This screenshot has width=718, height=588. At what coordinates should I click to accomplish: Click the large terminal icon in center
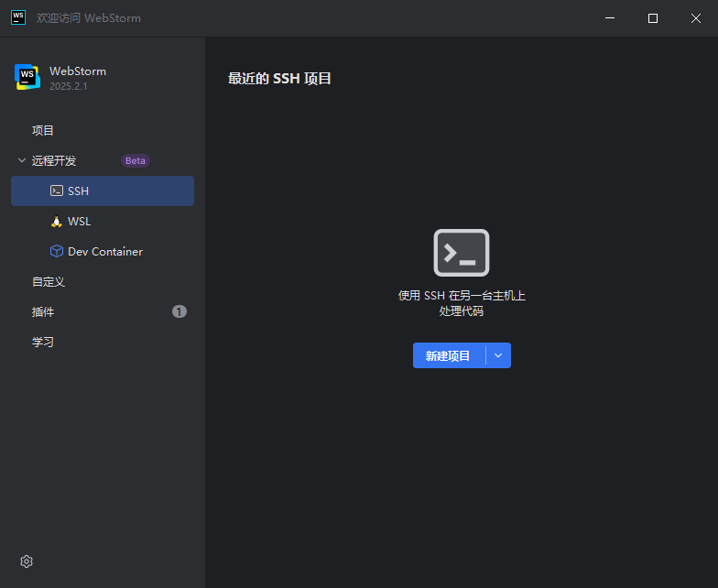coord(462,253)
